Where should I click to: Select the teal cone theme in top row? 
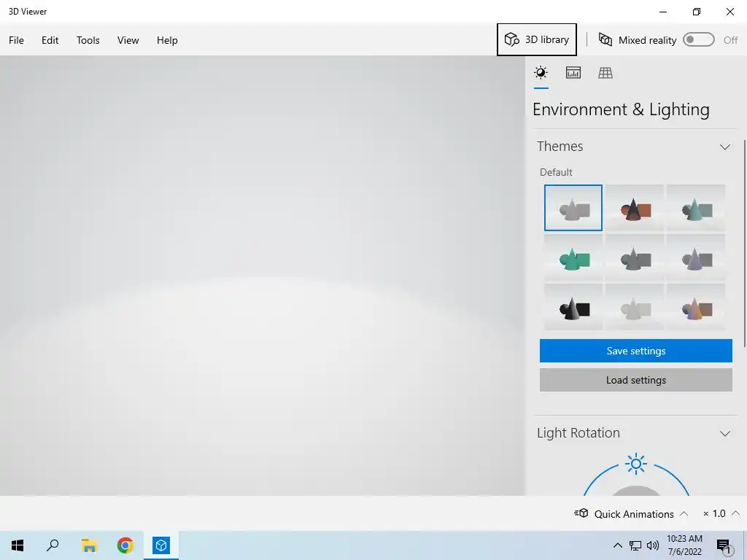pyautogui.click(x=696, y=208)
